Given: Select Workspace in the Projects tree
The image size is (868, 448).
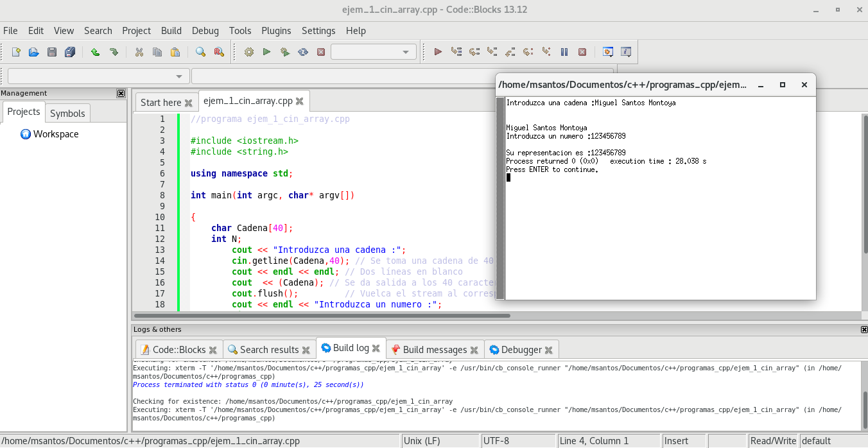Looking at the screenshot, I should pos(56,134).
